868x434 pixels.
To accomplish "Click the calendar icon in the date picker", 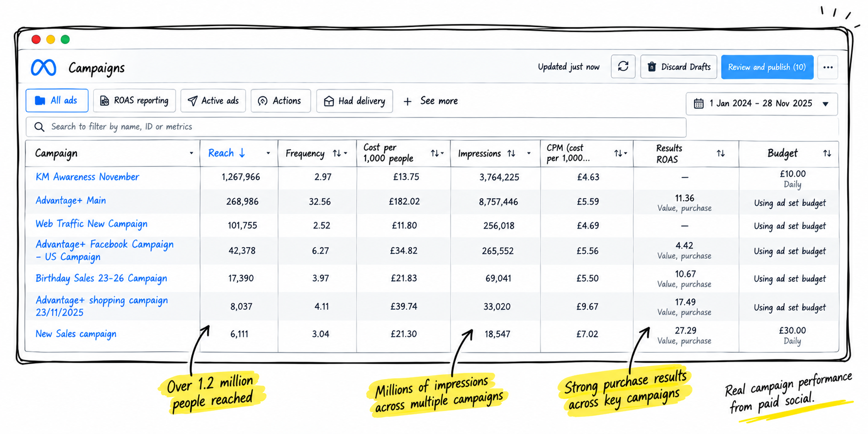I will click(x=699, y=104).
